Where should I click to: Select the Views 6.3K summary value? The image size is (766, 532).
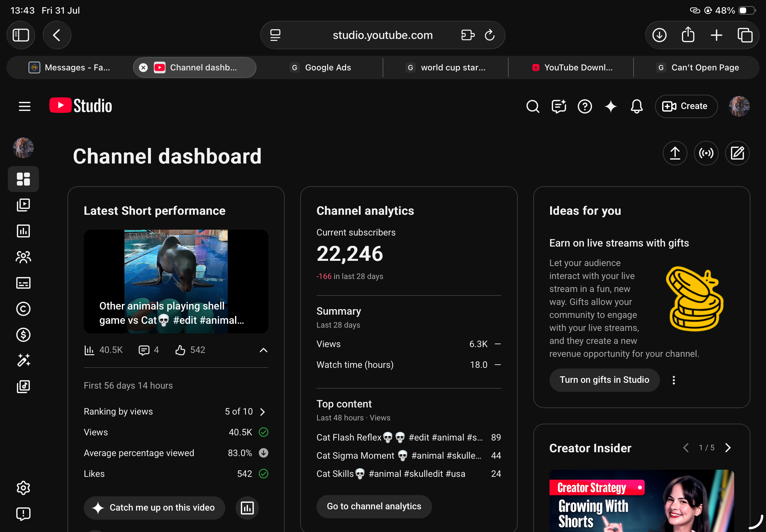(478, 344)
